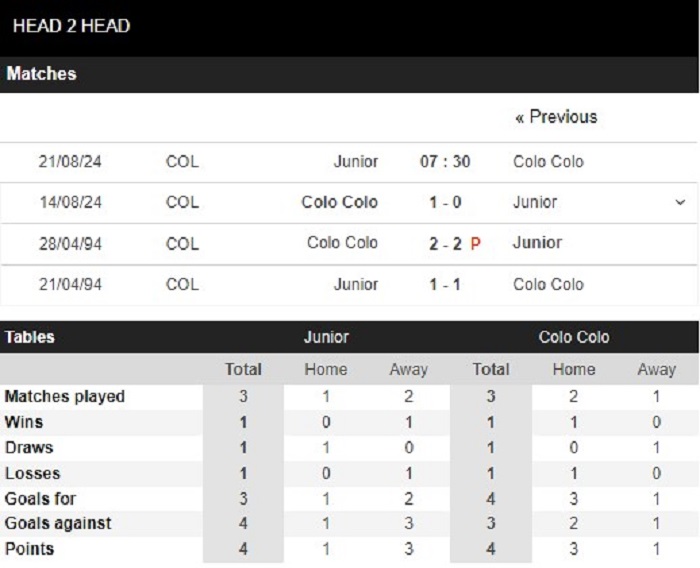Click Colo Colo's Away column header
This screenshot has width=700, height=568.
(x=657, y=369)
